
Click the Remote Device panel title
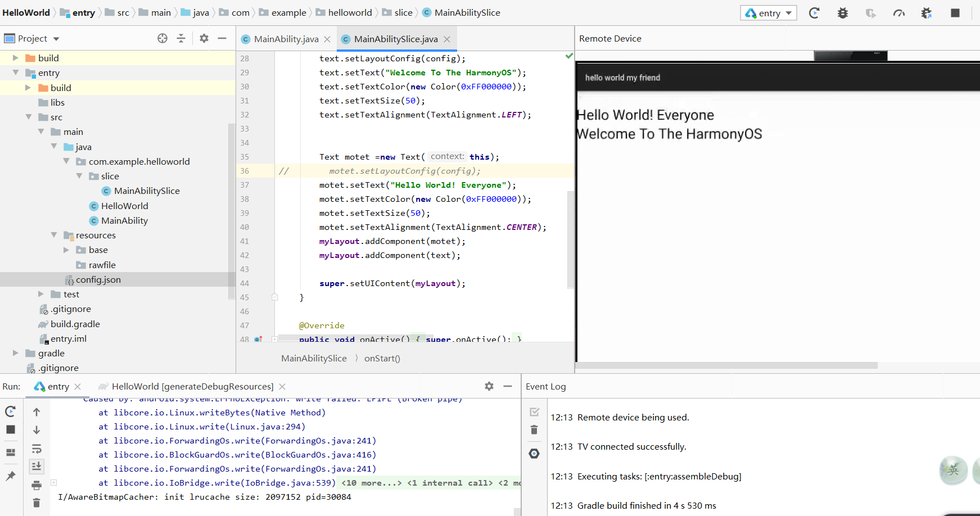click(610, 38)
